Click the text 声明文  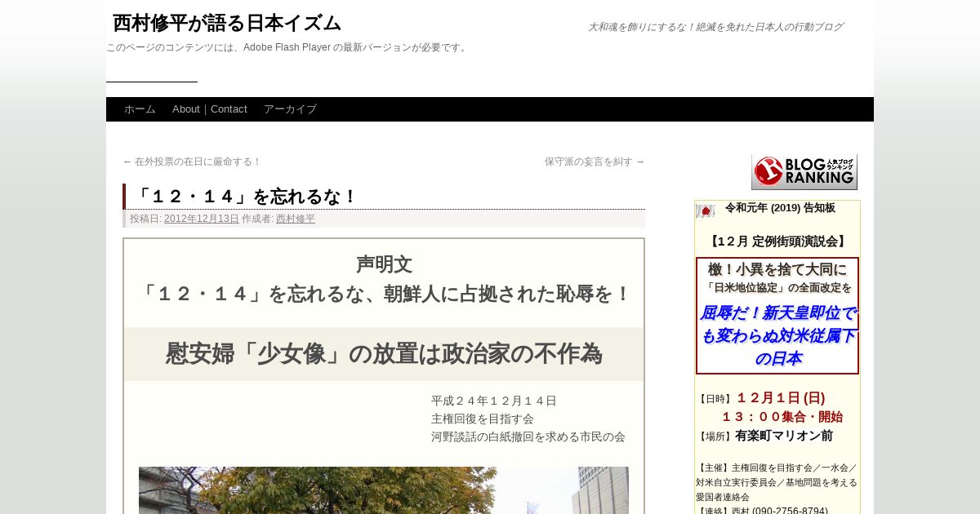[x=384, y=264]
